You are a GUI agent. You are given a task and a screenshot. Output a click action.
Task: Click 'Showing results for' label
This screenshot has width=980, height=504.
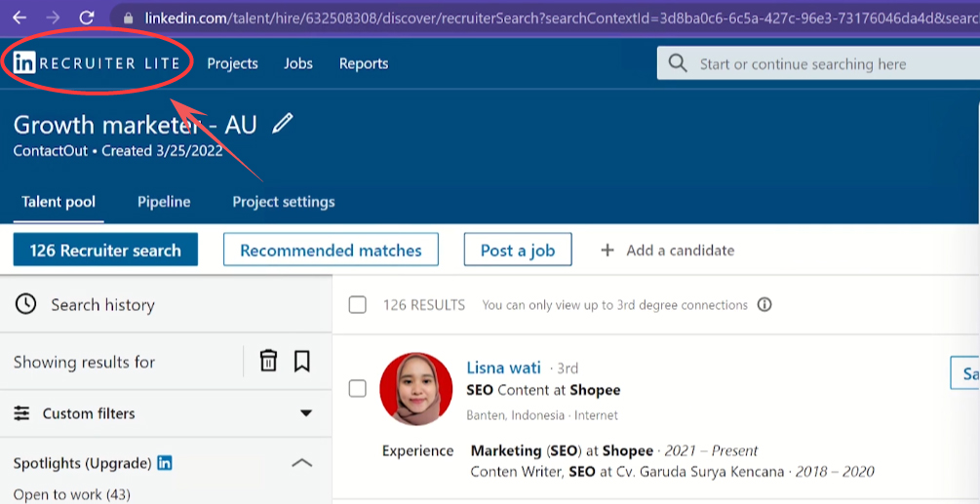[85, 363]
